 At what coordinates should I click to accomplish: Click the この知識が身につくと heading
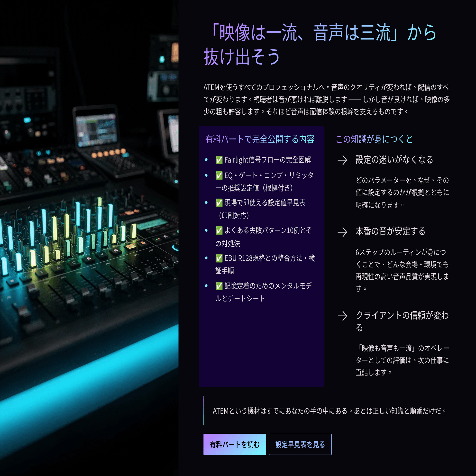(x=374, y=139)
